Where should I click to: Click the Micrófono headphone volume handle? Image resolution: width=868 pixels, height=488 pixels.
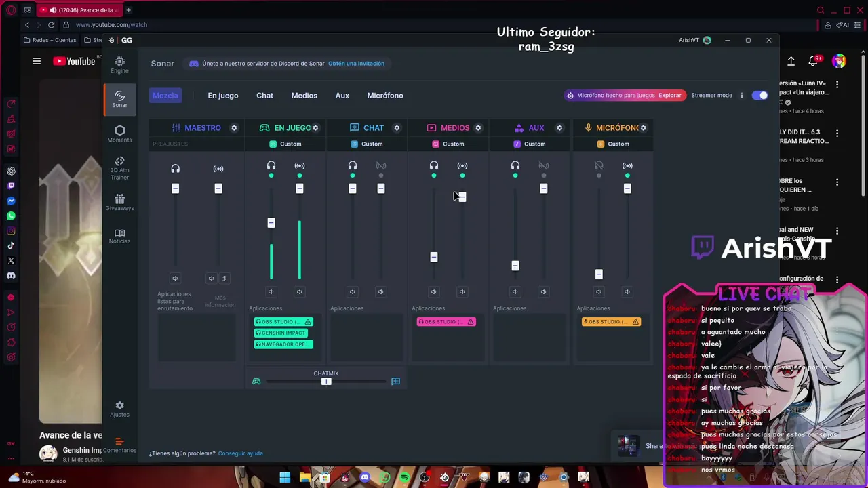pyautogui.click(x=599, y=274)
